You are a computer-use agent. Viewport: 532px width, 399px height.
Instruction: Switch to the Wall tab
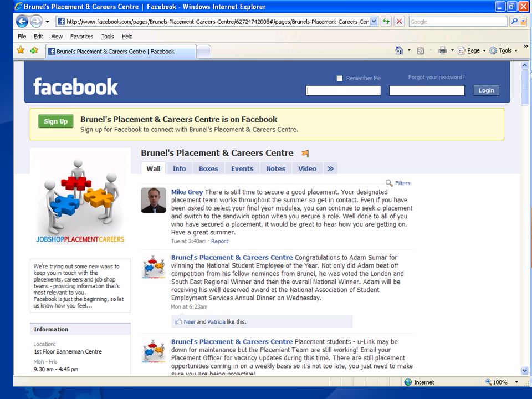click(x=154, y=168)
